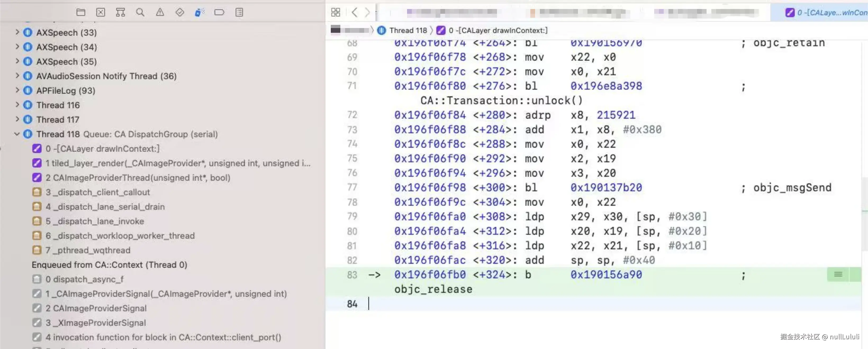Open the Project navigator folder icon

click(x=81, y=12)
